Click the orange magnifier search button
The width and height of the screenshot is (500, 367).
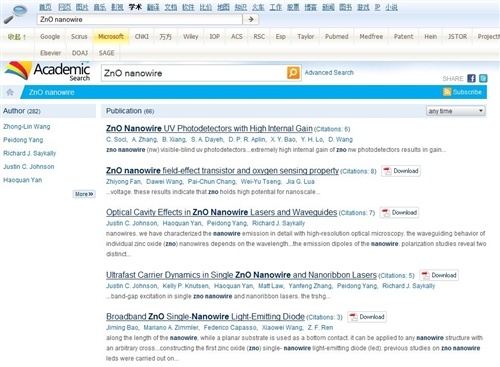pos(293,73)
